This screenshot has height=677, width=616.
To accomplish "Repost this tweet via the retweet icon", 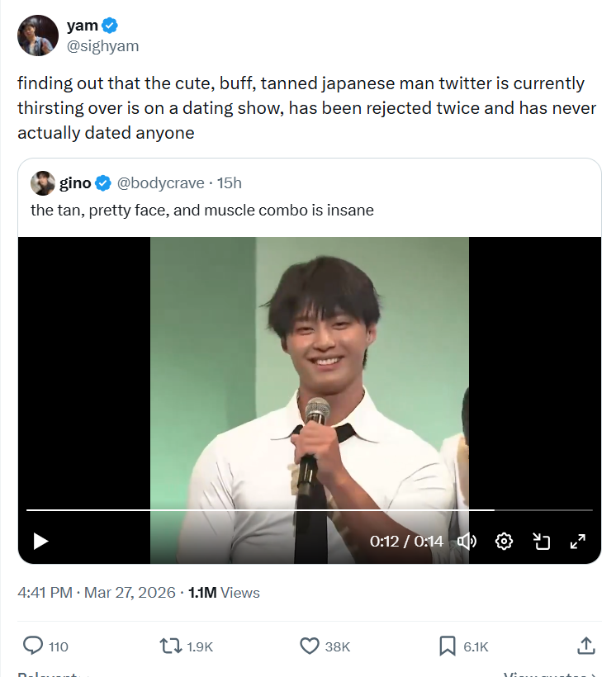I will pyautogui.click(x=170, y=646).
